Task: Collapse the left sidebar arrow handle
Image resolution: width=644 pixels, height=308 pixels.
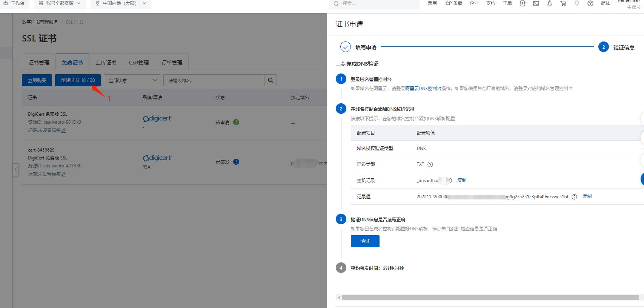Action: [15, 169]
